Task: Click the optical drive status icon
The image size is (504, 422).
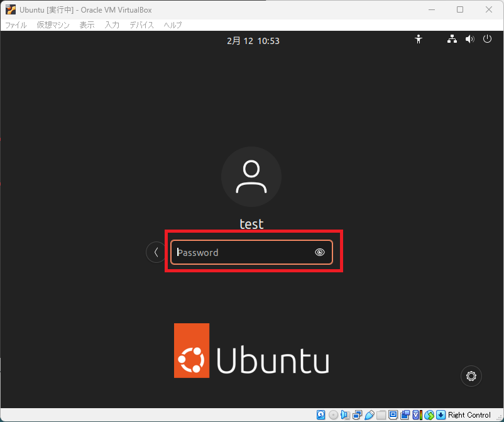Action: (333, 414)
